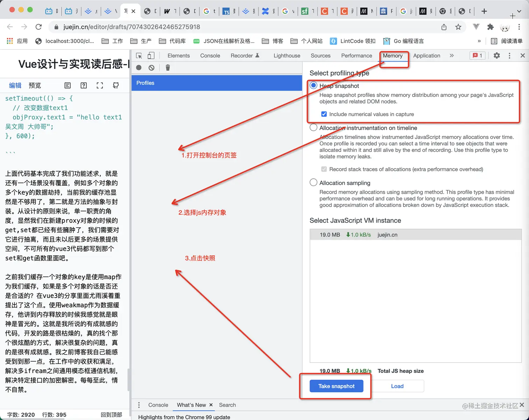Image resolution: width=529 pixels, height=420 pixels.
Task: Toggle Record stack traces of allocations checkbox
Action: click(324, 169)
